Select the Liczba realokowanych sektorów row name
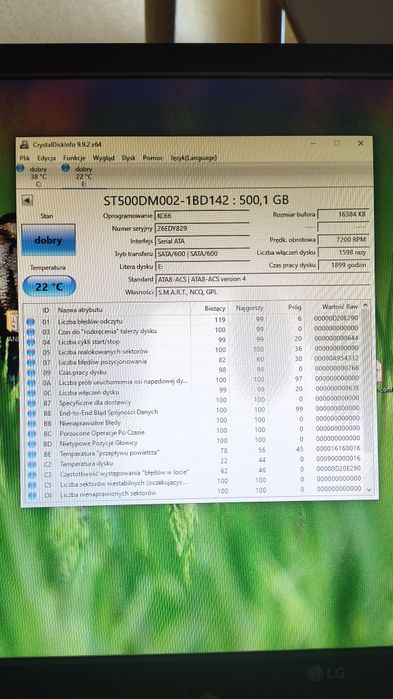Image resolution: width=393 pixels, height=699 pixels. (x=103, y=351)
